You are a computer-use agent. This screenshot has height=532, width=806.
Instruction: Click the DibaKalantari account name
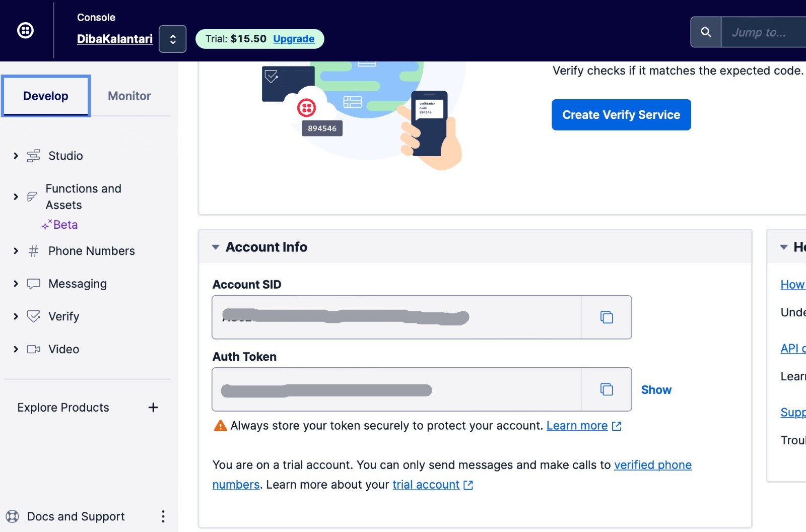point(115,39)
